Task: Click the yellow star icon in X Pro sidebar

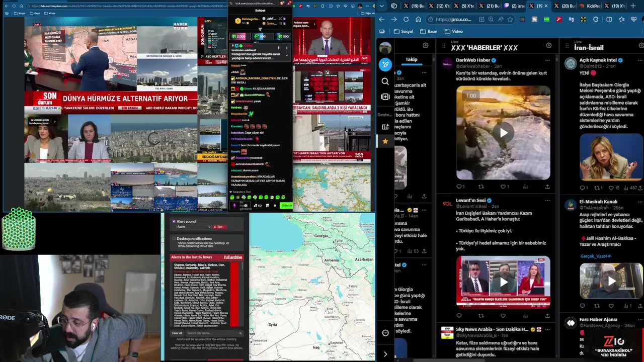Action: click(385, 141)
